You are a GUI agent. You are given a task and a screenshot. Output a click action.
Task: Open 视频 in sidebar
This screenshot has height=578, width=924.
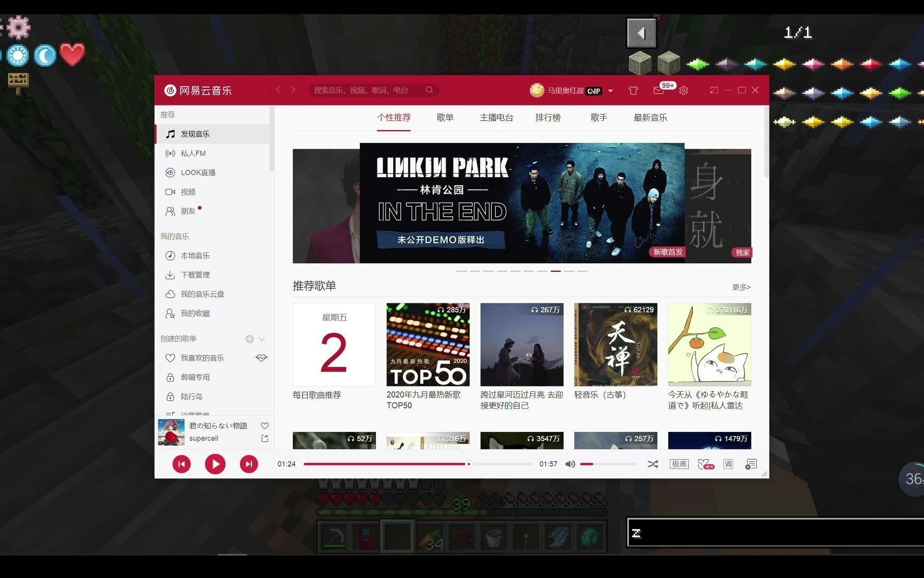coord(212,192)
